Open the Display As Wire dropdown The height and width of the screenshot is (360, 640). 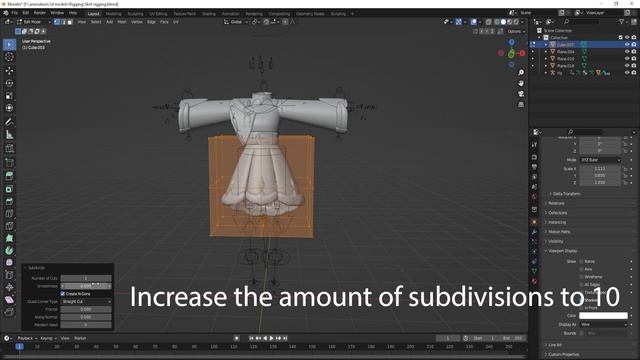603,325
